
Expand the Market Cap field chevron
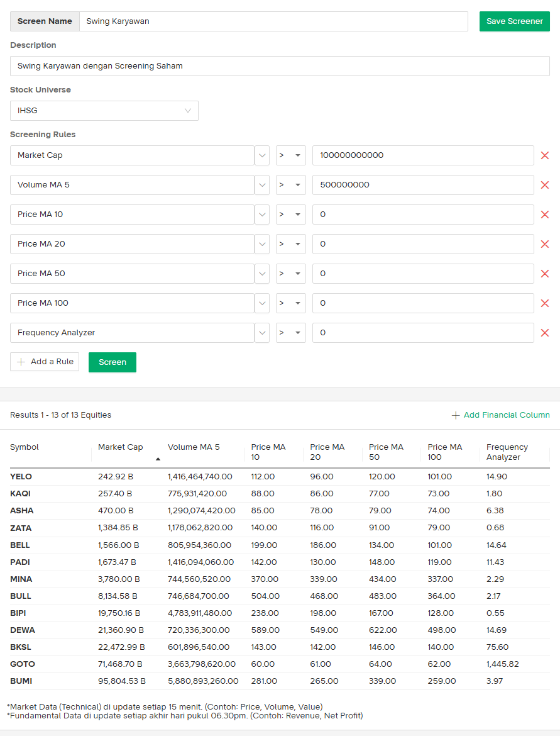pos(262,155)
